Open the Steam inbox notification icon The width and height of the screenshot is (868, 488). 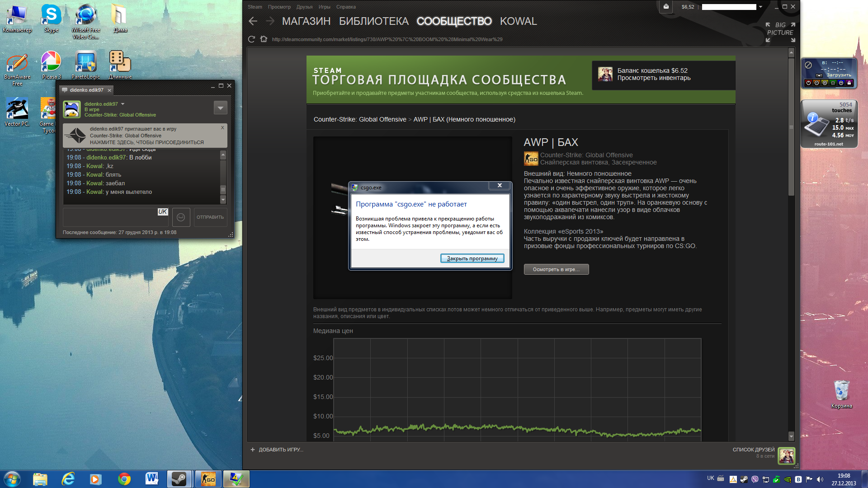pyautogui.click(x=666, y=7)
